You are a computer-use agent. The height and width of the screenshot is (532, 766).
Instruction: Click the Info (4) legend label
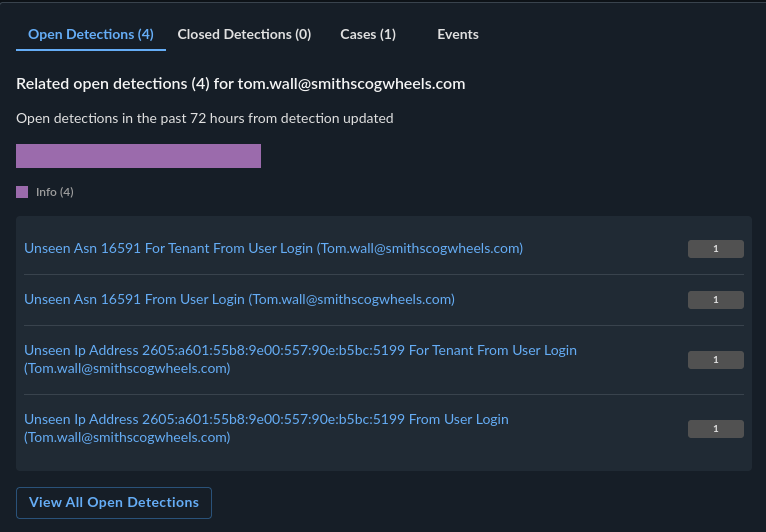tap(55, 192)
